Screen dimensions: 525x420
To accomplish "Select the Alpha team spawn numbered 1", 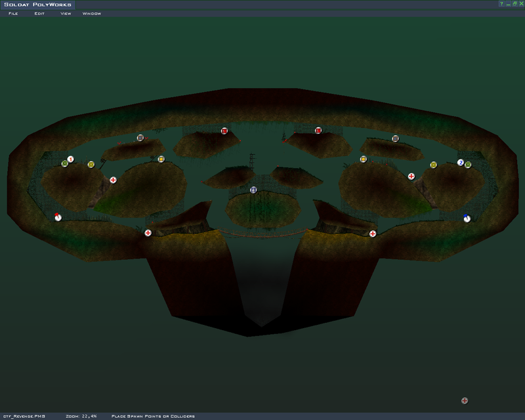I will 71,159.
